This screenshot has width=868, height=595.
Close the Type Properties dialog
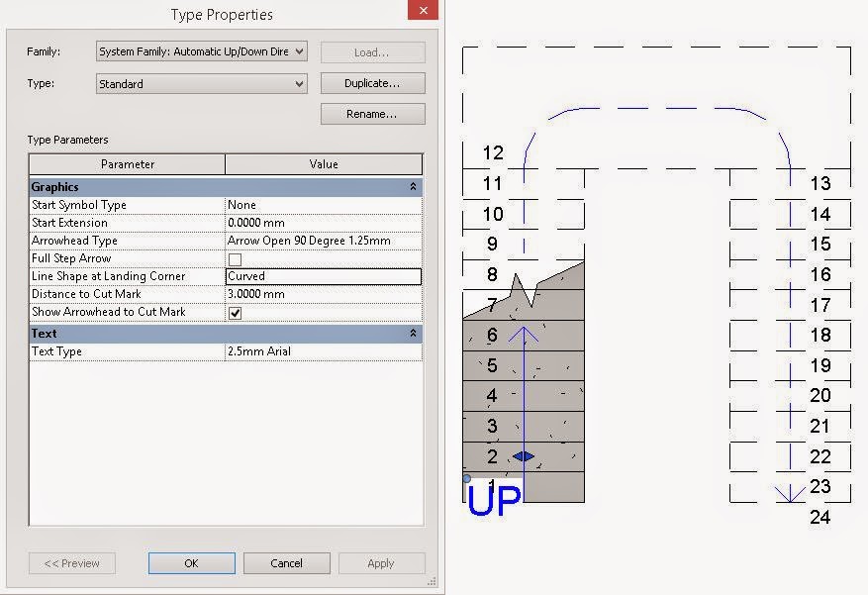click(423, 11)
